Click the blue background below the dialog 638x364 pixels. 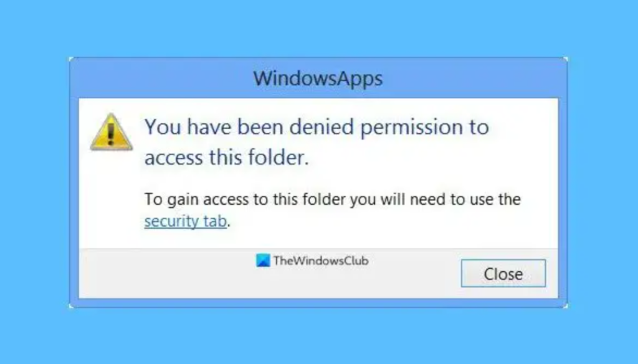(318, 336)
